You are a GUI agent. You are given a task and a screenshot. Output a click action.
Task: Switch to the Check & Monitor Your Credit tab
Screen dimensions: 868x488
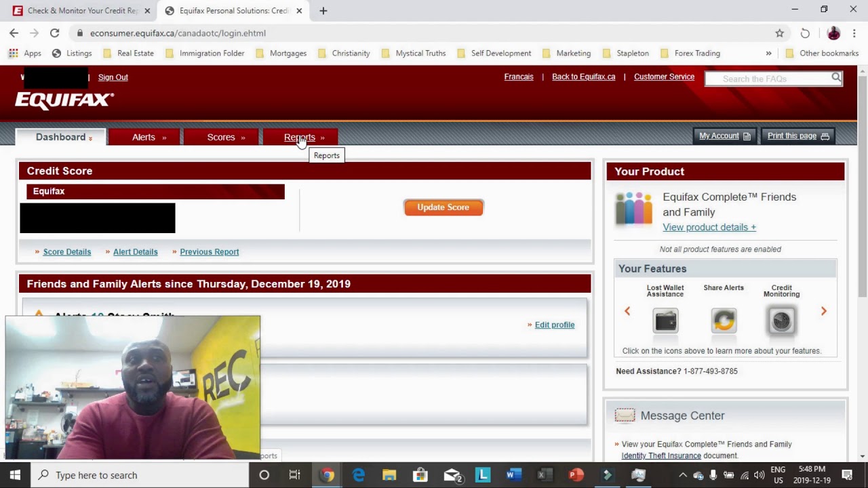point(81,11)
